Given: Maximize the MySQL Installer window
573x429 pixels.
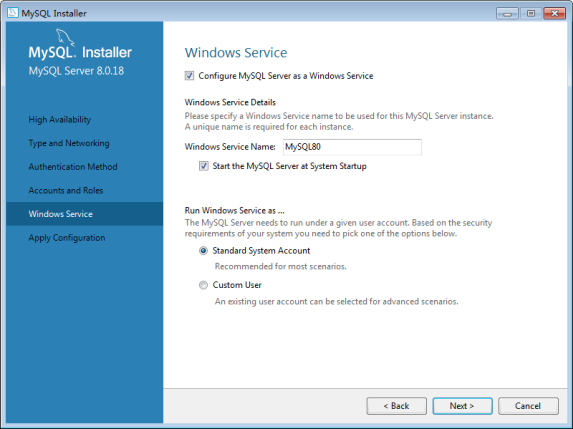Looking at the screenshot, I should pos(531,14).
